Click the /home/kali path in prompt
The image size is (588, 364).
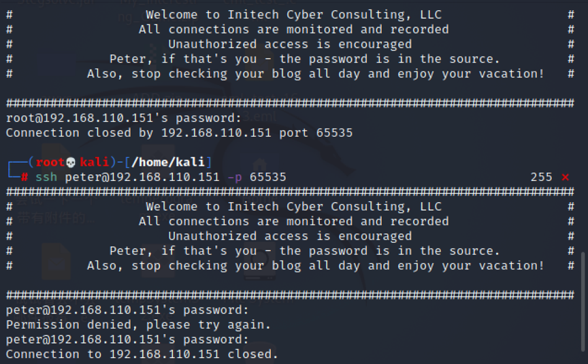pyautogui.click(x=168, y=162)
